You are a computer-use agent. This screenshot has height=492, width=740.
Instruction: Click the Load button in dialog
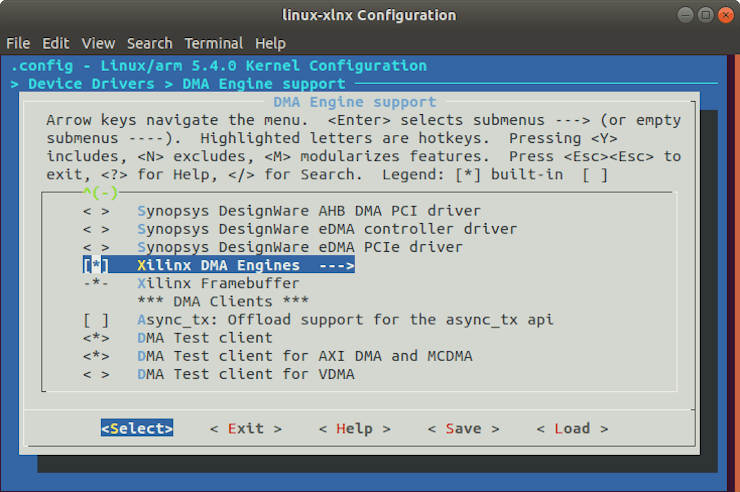572,428
